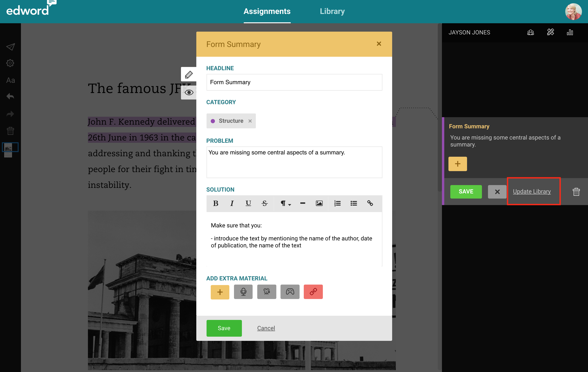Open paragraph format dropdown

(x=285, y=203)
